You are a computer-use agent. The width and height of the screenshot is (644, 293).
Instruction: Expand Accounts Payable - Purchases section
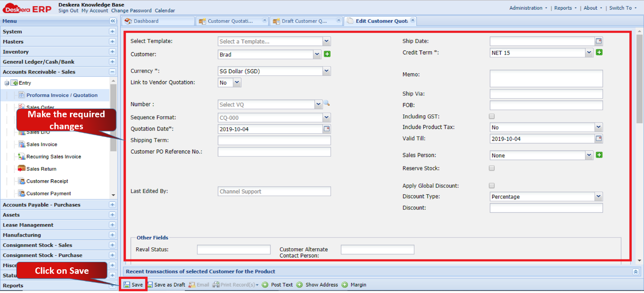pyautogui.click(x=112, y=204)
